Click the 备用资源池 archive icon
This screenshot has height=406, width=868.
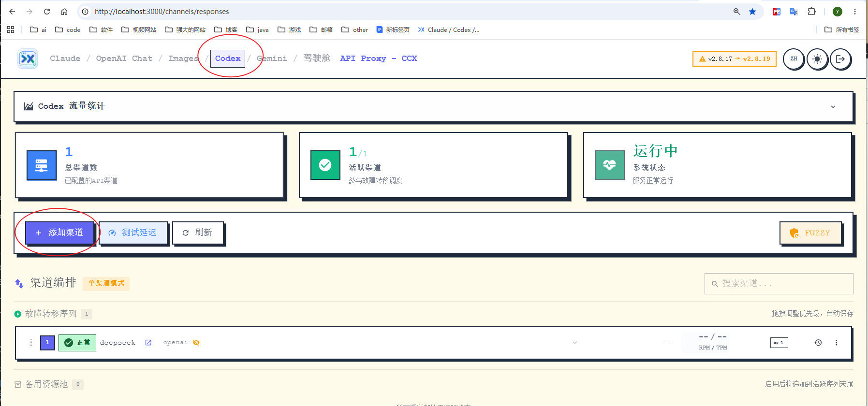pos(18,385)
